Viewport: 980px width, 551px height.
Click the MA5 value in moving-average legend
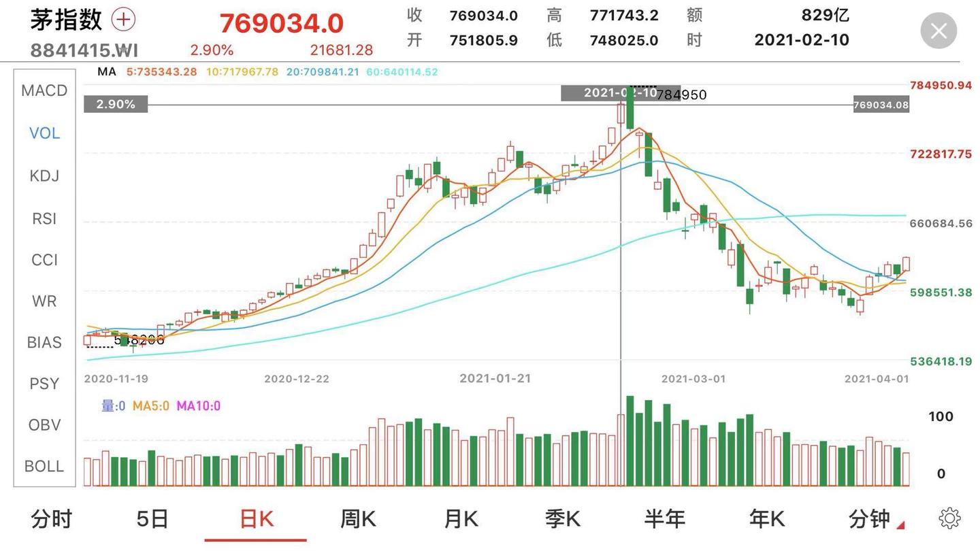coord(161,71)
